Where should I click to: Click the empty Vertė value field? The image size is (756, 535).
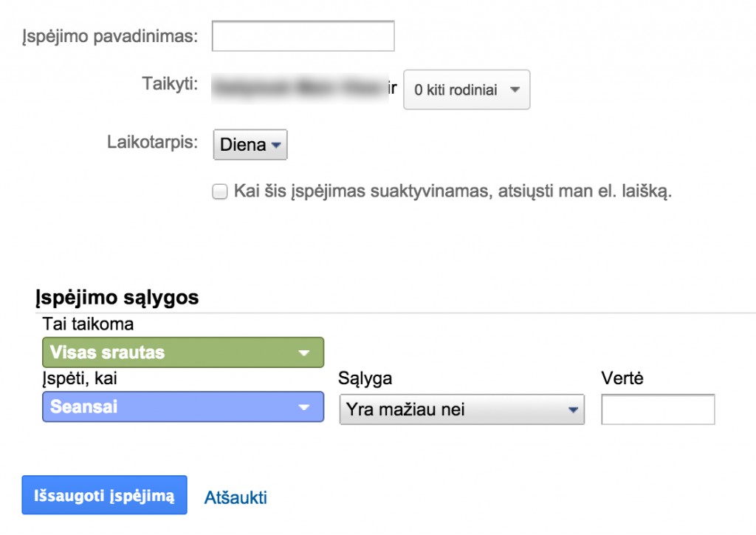click(657, 409)
